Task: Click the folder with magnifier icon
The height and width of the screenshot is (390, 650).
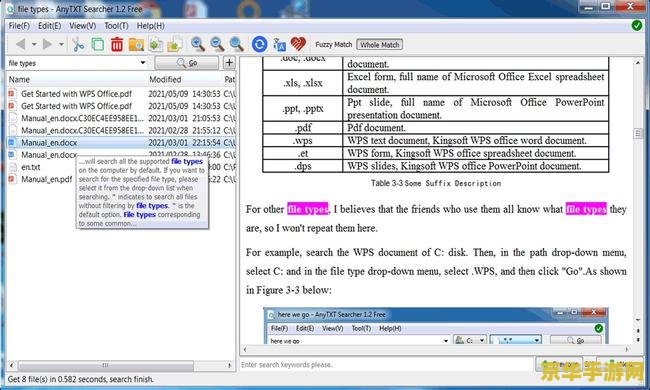Action: coord(136,44)
